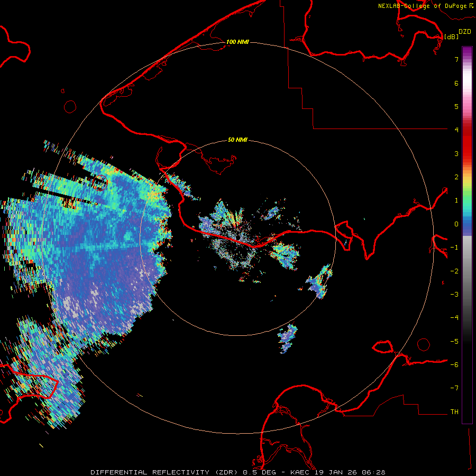Click the -7 value on the color scale

click(x=454, y=388)
